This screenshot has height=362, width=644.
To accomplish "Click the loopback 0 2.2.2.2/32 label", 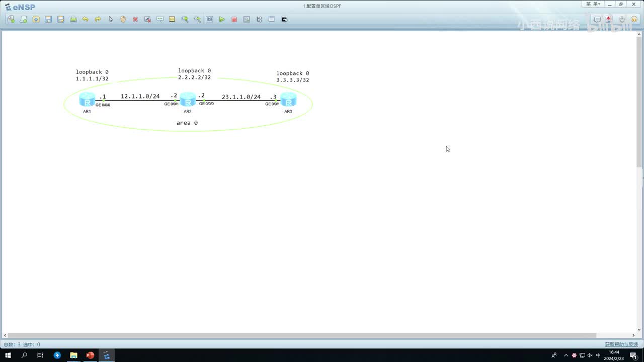I will point(194,74).
